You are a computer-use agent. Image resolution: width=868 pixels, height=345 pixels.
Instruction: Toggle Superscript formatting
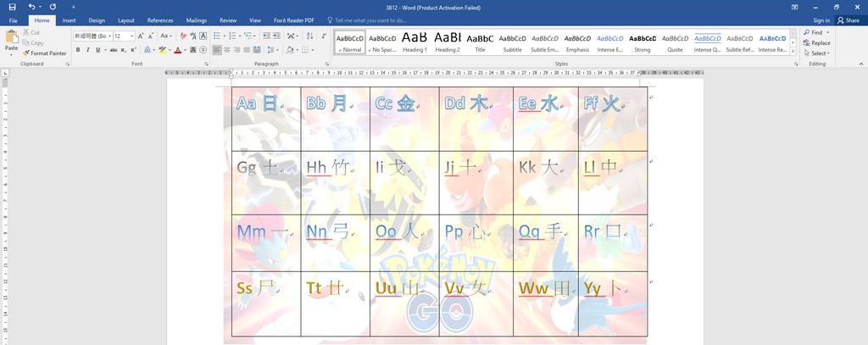point(133,50)
